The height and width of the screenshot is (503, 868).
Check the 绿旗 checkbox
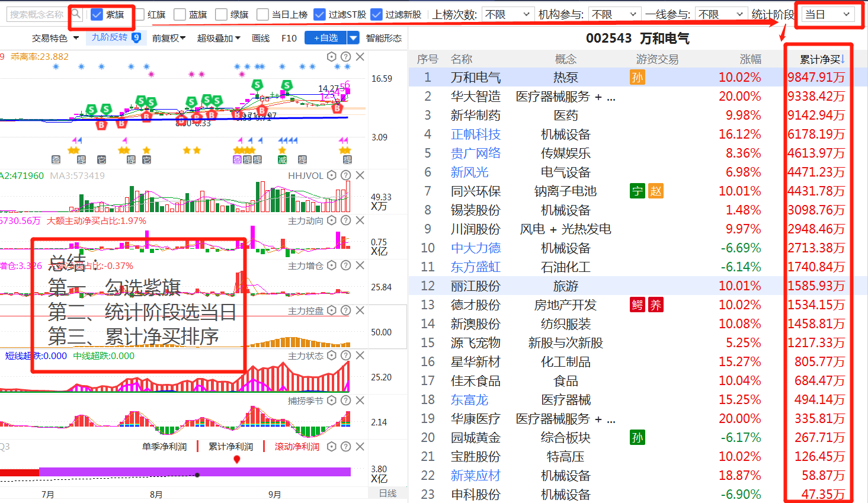pyautogui.click(x=222, y=14)
